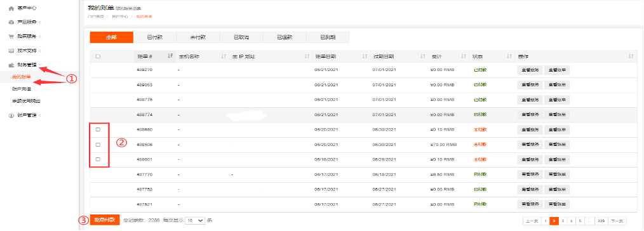The image size is (644, 231).
Task: Sort by 合计 column sort icon
Action: tap(464, 56)
